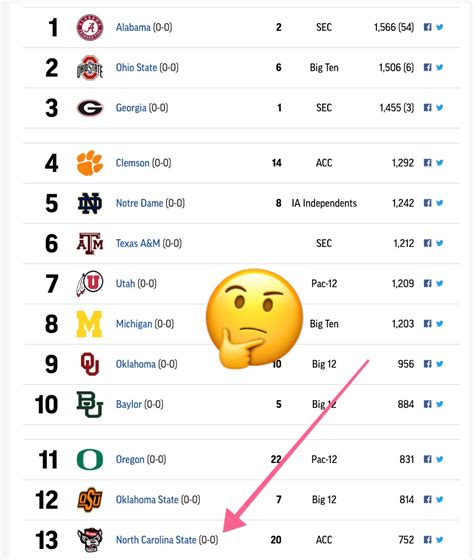This screenshot has width=474, height=560.
Task: Click Twitter share icon in Ohio State row
Action: (x=440, y=67)
